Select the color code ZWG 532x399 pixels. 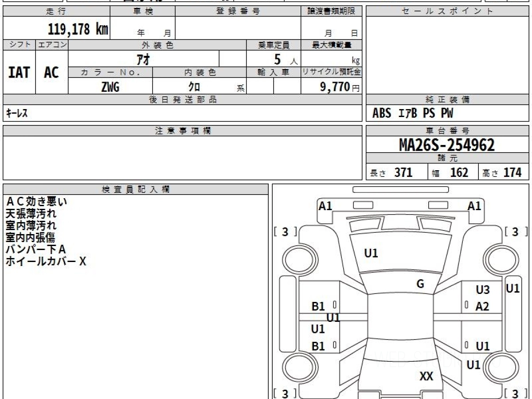[x=110, y=87]
